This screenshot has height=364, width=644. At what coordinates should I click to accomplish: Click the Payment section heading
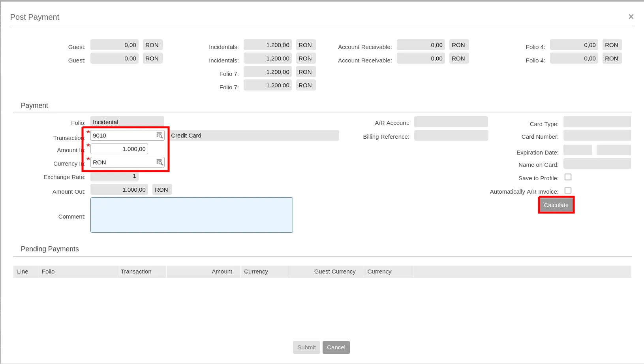click(34, 106)
